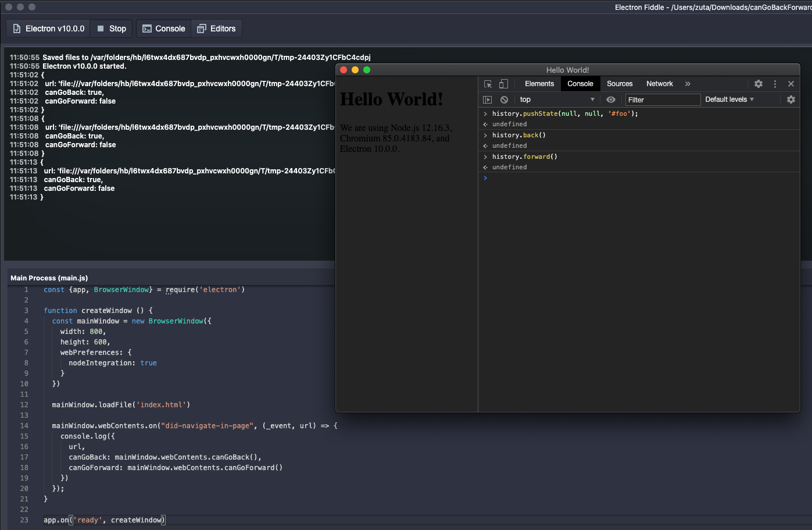Toggle device emulation mode
The height and width of the screenshot is (530, 812).
pos(503,84)
